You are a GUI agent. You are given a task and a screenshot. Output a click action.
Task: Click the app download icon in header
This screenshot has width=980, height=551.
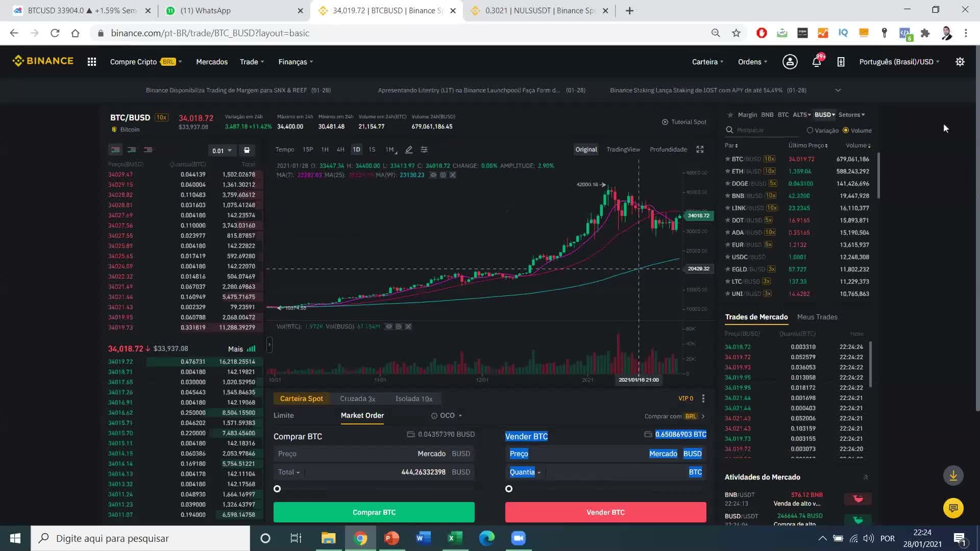(841, 62)
